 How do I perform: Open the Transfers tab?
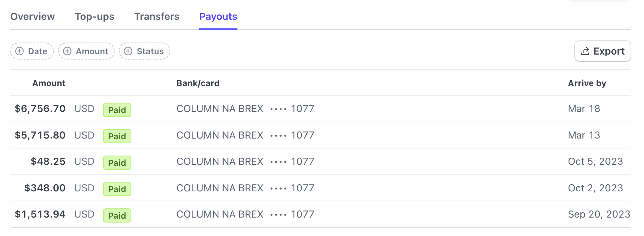click(156, 16)
